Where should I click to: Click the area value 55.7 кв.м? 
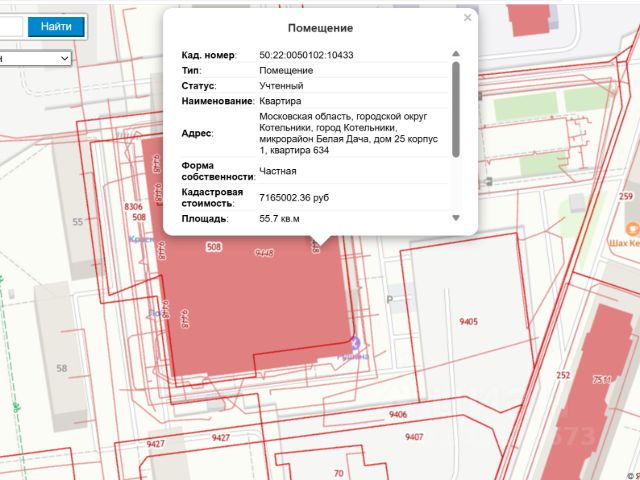tap(279, 219)
